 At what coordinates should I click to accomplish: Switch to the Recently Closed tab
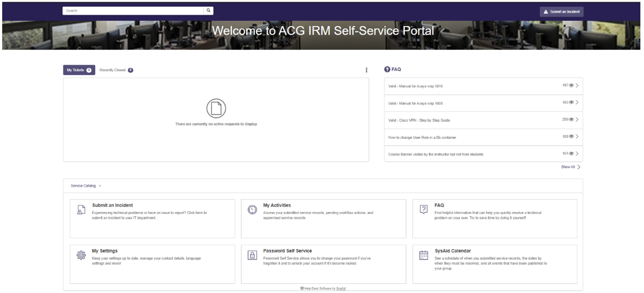click(116, 70)
